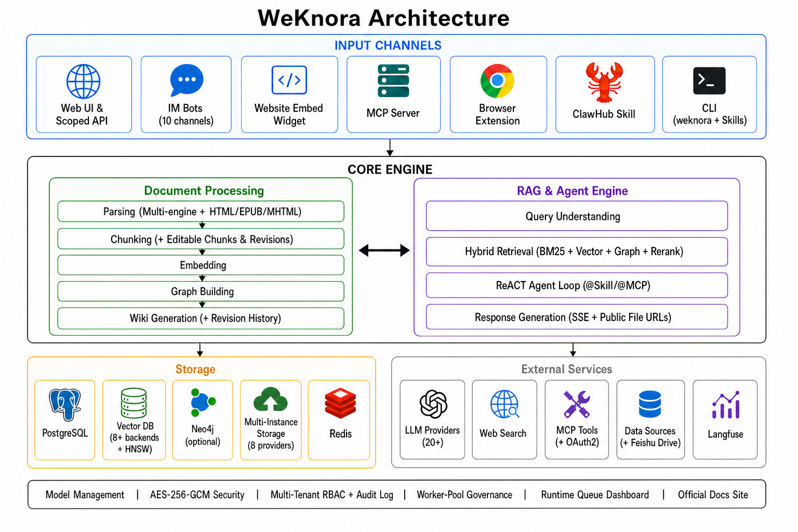Click the "LLM Providers (20+)" label
Viewport: 798px width, 532px height.
[432, 436]
